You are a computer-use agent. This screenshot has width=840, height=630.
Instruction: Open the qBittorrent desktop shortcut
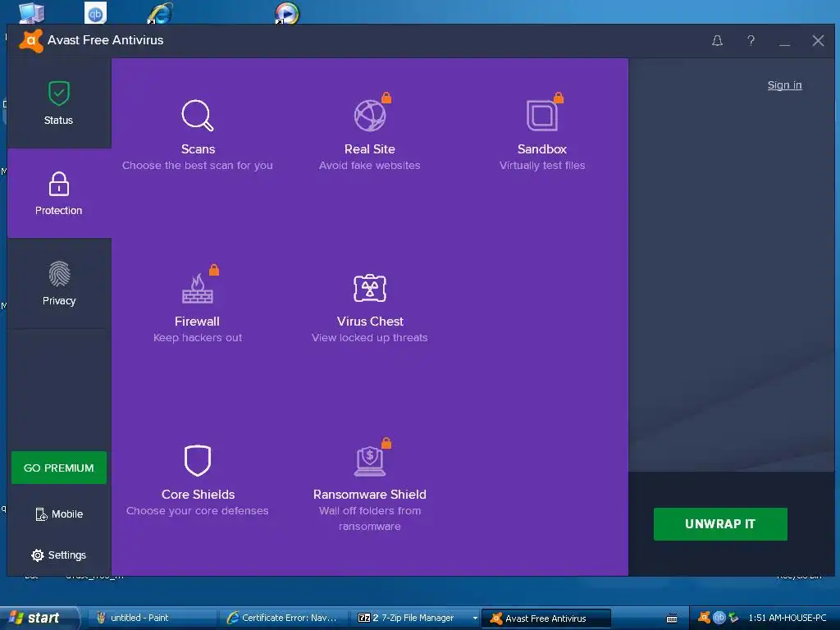pyautogui.click(x=95, y=13)
